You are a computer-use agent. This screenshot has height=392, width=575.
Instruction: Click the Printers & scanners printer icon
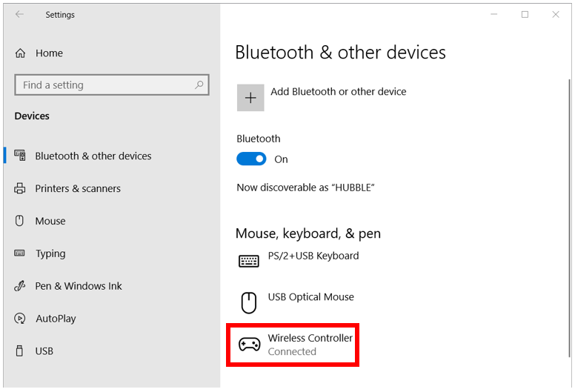point(20,188)
